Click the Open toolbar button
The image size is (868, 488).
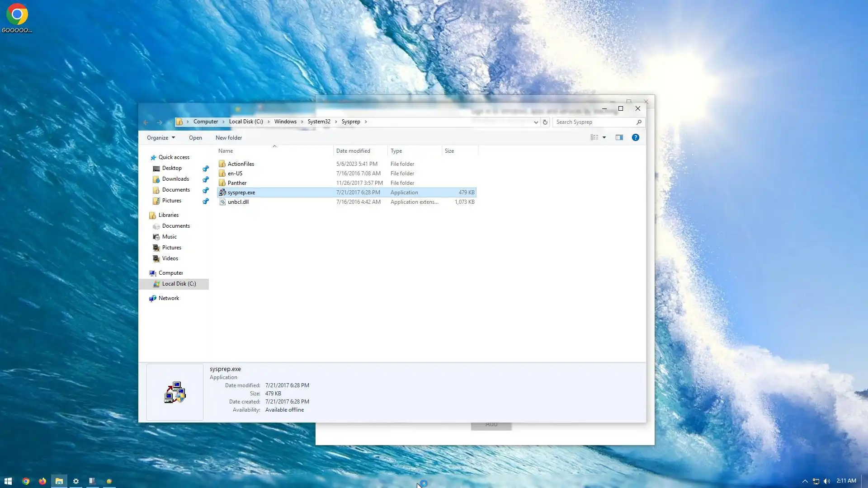point(195,138)
